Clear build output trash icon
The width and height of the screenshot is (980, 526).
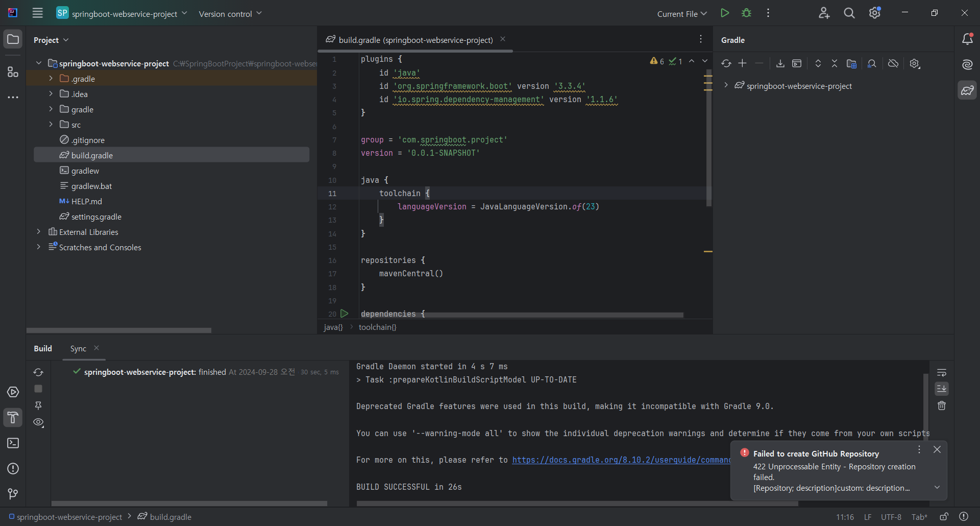(942, 405)
